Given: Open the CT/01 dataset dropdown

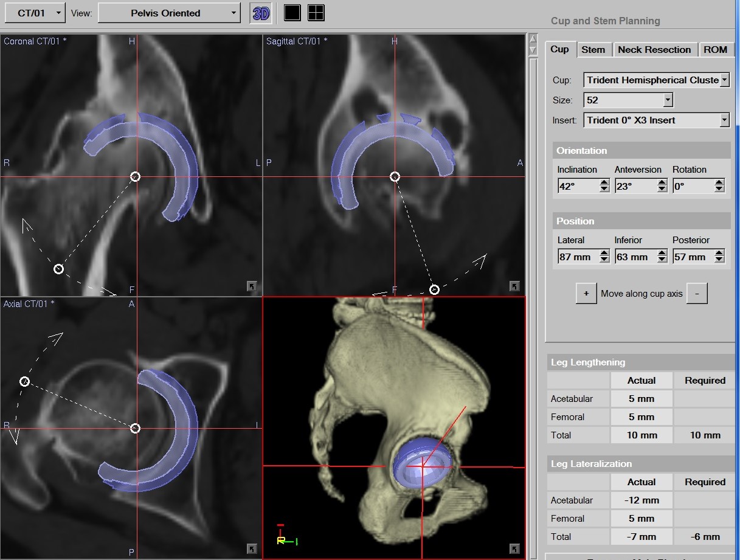Looking at the screenshot, I should [x=40, y=13].
